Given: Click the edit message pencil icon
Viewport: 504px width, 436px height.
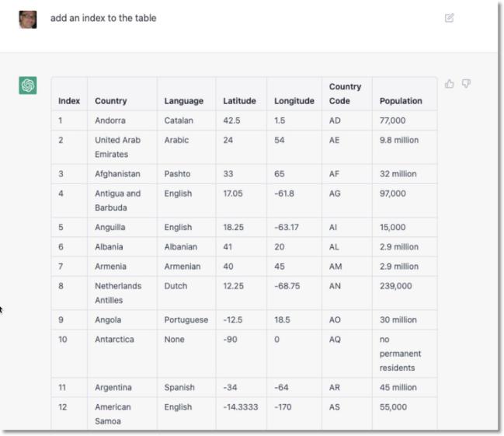Looking at the screenshot, I should pyautogui.click(x=449, y=18).
